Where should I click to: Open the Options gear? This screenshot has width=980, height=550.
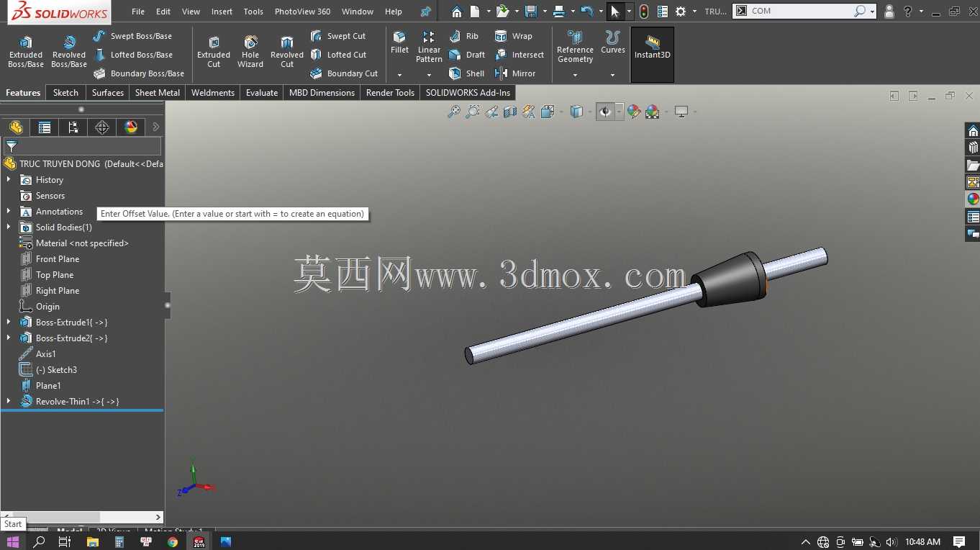click(681, 12)
